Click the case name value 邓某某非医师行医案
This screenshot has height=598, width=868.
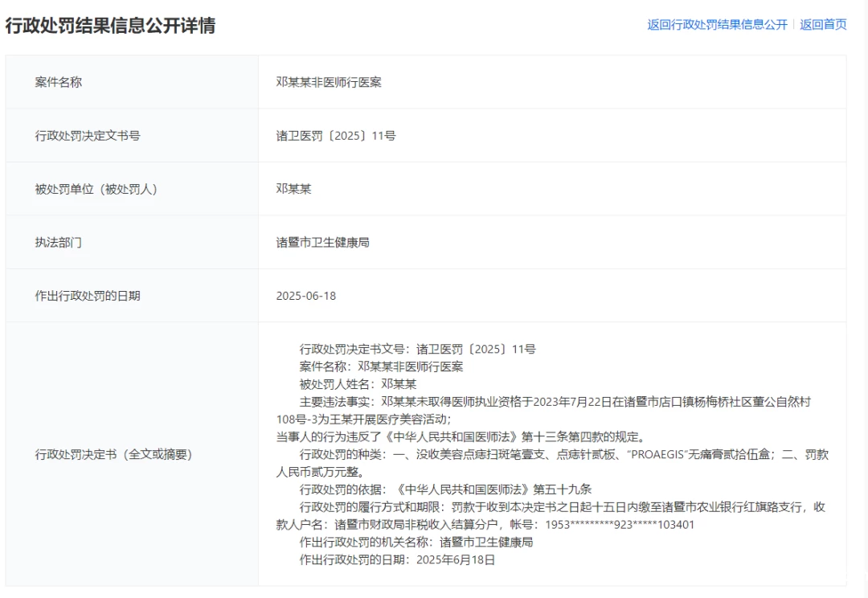(329, 82)
